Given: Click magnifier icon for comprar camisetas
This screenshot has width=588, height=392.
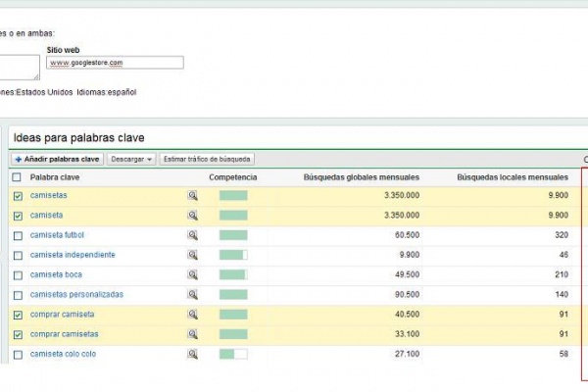Looking at the screenshot, I should pos(193,334).
